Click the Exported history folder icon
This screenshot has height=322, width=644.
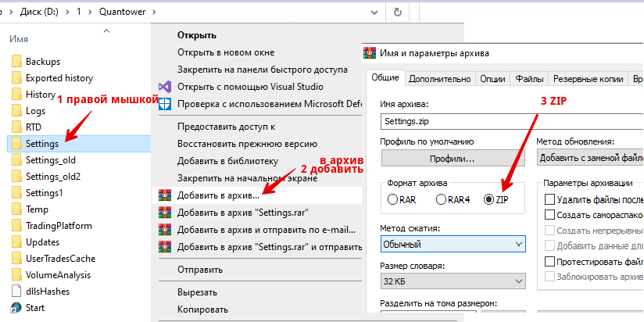click(x=16, y=78)
